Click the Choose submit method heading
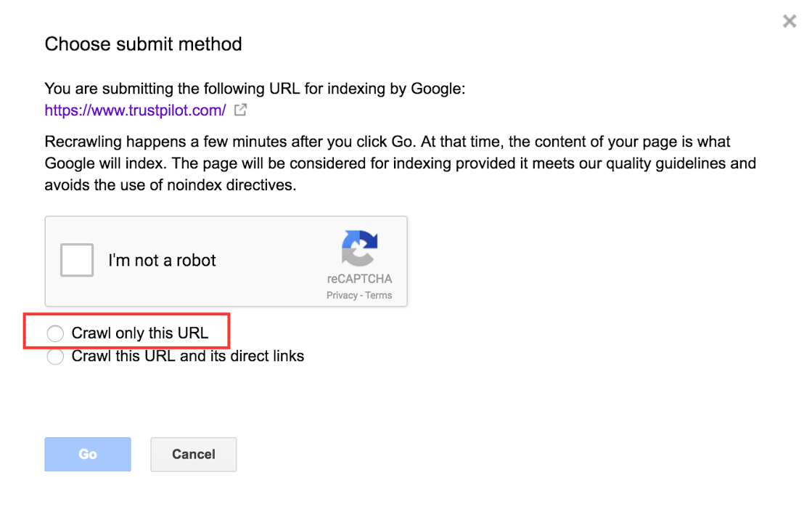Image resolution: width=812 pixels, height=507 pixels. pos(144,44)
